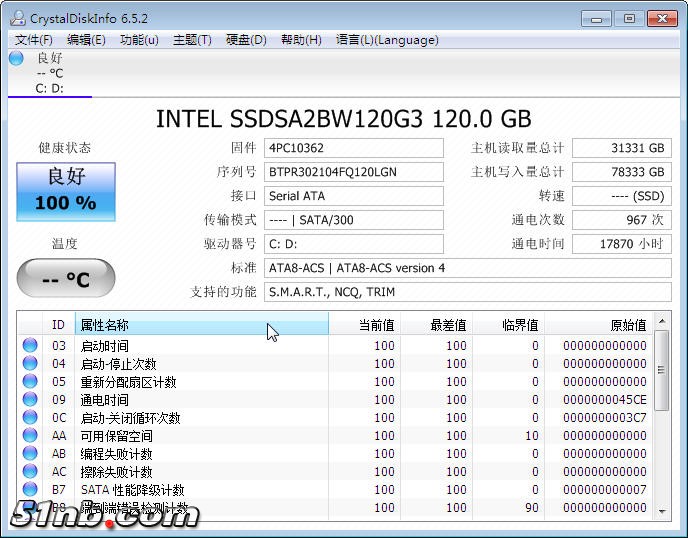Click raw value 0000000045CE
Image resolution: width=688 pixels, height=538 pixels.
605,400
